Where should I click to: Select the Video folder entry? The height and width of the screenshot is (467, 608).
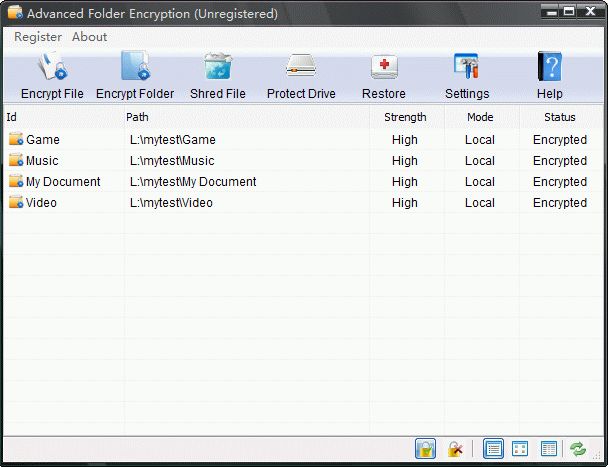(41, 203)
